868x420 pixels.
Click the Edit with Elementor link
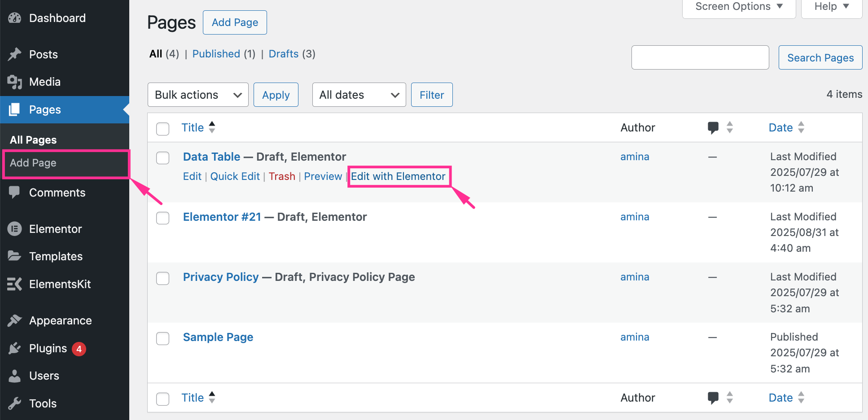coord(398,176)
